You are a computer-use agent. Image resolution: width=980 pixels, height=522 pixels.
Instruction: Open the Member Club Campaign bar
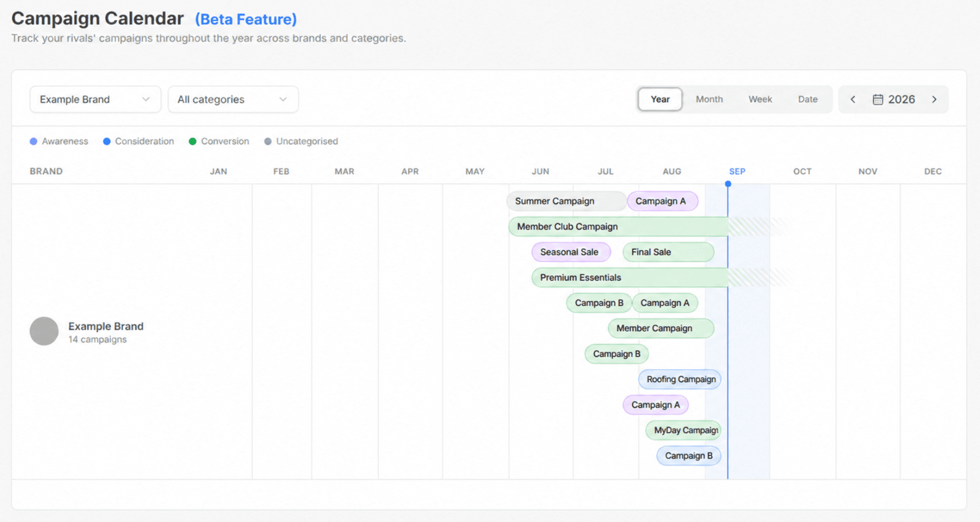619,226
